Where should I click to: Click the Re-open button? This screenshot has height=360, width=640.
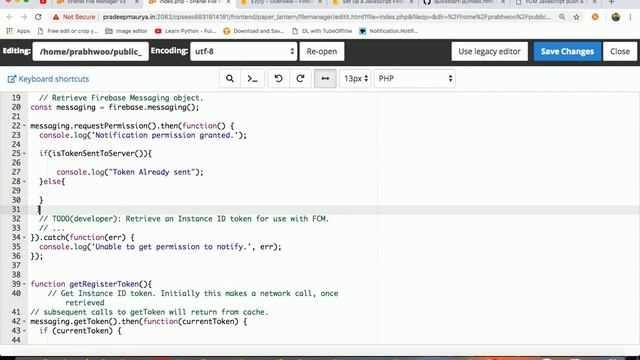click(322, 51)
